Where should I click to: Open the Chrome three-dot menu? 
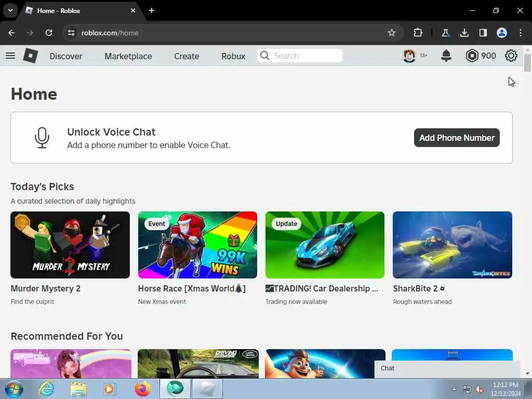pos(521,33)
